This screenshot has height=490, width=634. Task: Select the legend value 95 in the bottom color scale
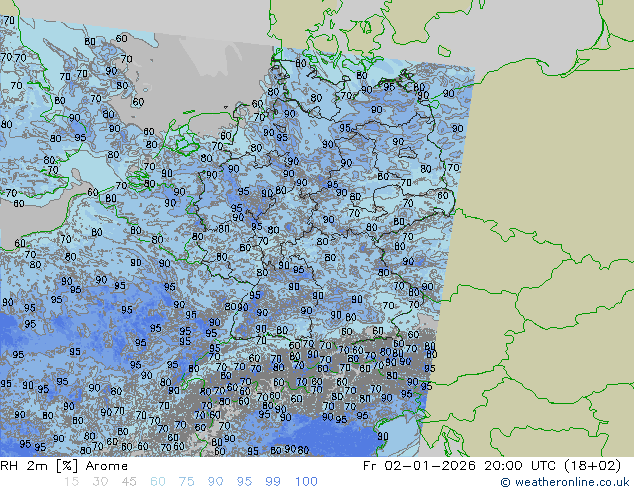coord(244,482)
